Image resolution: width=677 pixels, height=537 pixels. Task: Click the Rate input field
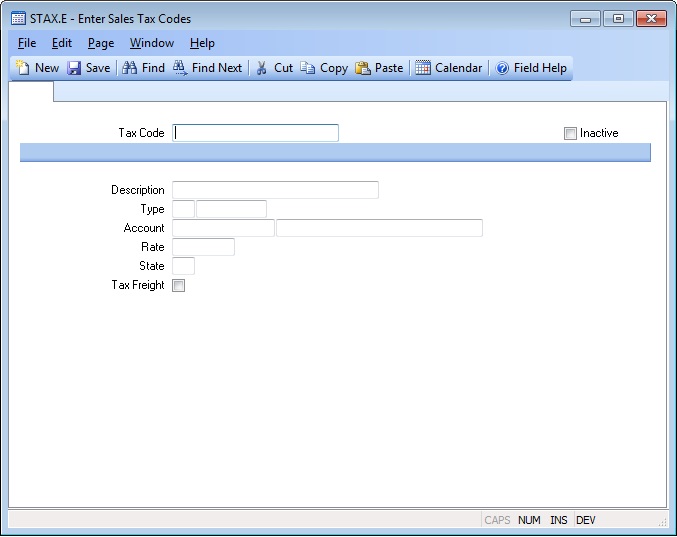click(203, 247)
